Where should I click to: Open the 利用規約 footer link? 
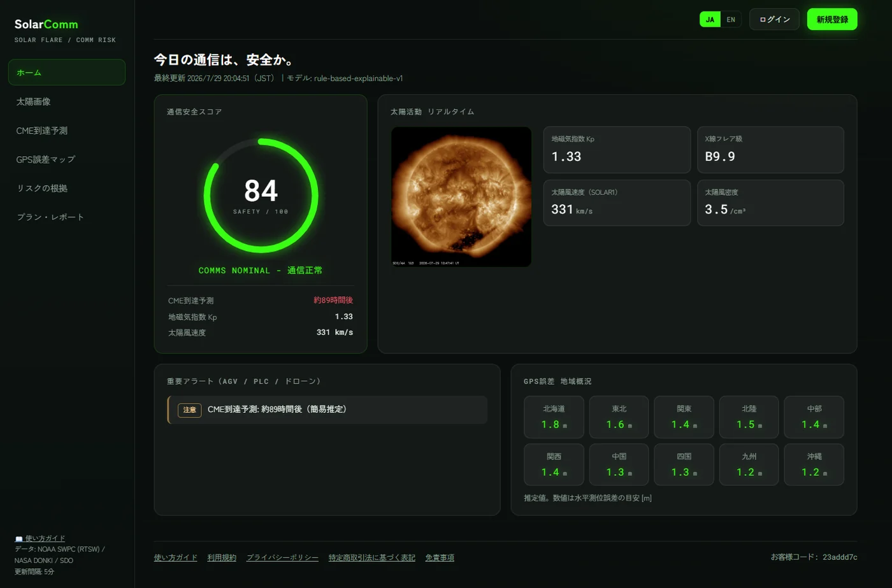[222, 557]
